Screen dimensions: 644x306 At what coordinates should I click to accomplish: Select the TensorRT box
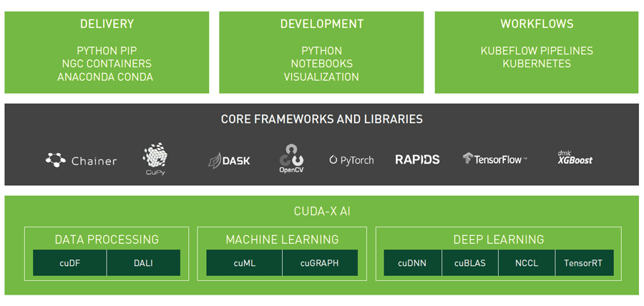(x=585, y=263)
